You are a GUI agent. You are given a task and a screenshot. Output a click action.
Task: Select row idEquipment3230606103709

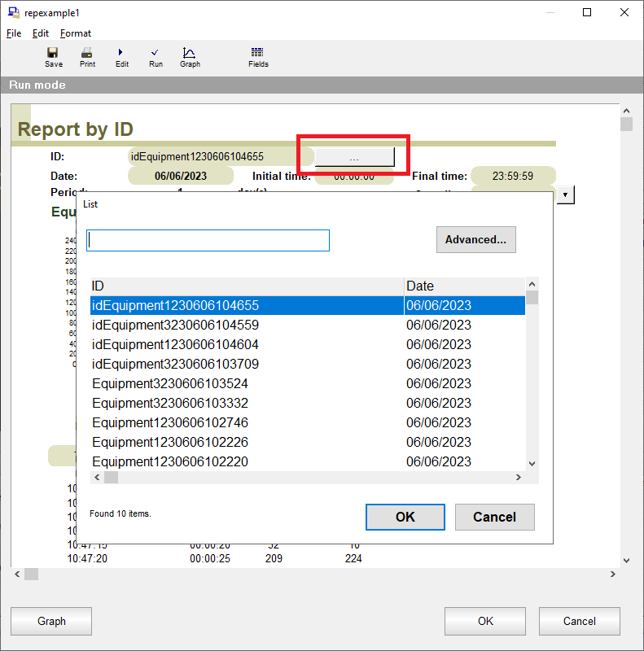click(308, 364)
